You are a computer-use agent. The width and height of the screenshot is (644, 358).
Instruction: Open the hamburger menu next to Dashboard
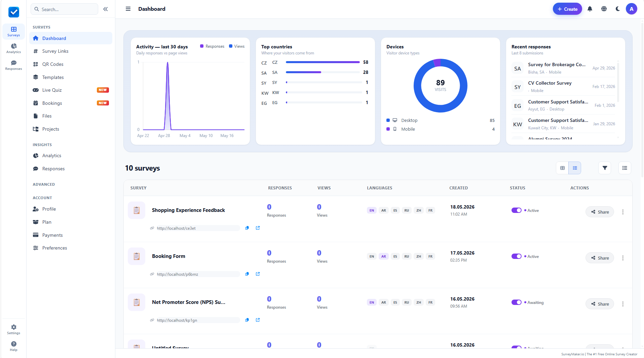tap(128, 9)
